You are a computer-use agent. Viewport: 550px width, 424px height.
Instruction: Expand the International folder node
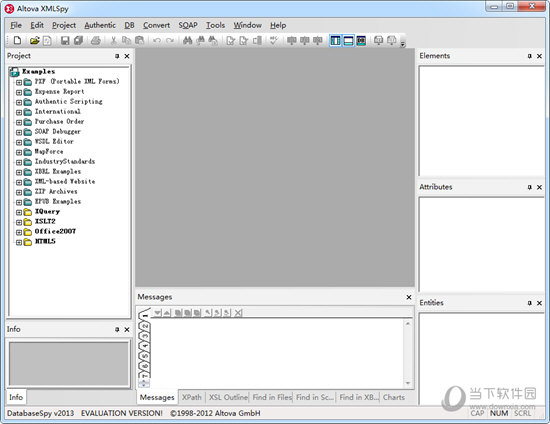(19, 112)
